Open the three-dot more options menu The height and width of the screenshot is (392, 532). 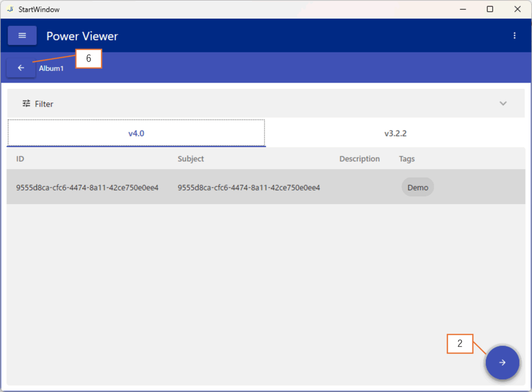pyautogui.click(x=514, y=36)
